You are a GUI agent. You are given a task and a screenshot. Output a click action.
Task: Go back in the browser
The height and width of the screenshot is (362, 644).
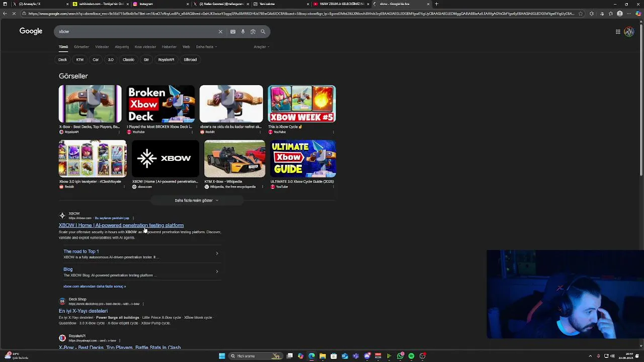point(5,14)
